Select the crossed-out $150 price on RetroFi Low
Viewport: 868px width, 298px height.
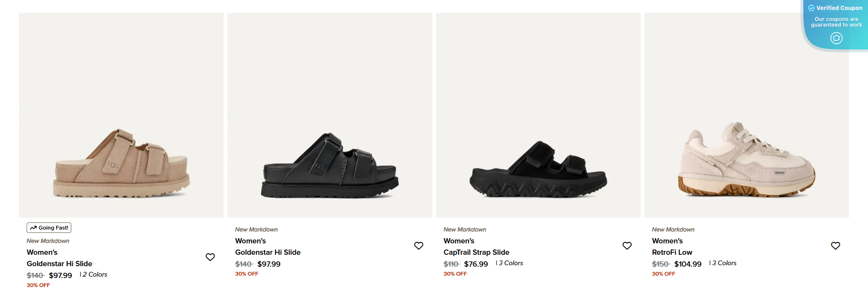[x=661, y=264]
